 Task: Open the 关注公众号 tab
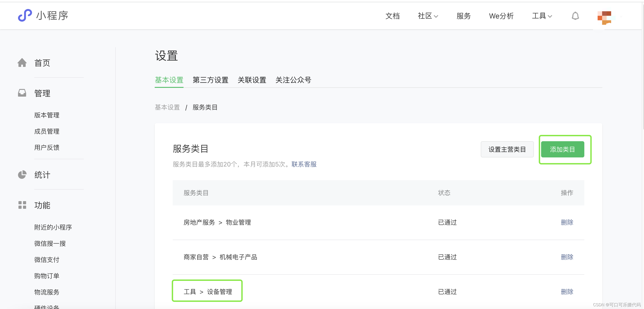click(293, 80)
